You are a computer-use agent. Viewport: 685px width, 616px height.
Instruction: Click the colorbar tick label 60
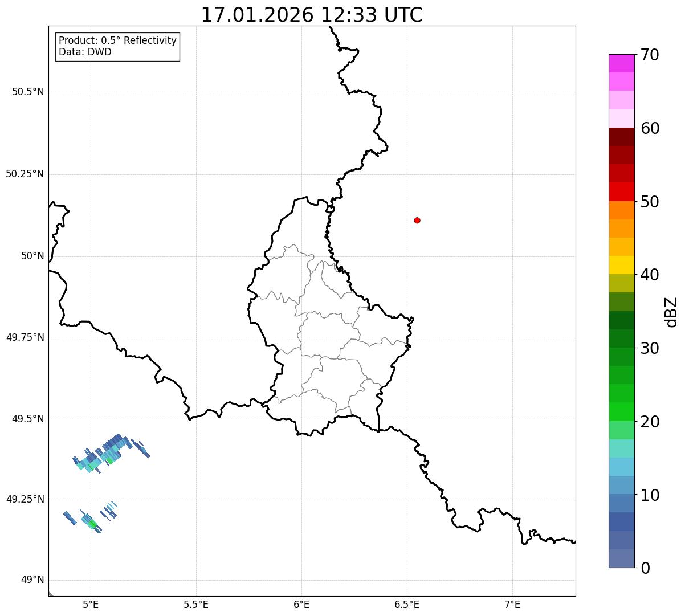(650, 128)
